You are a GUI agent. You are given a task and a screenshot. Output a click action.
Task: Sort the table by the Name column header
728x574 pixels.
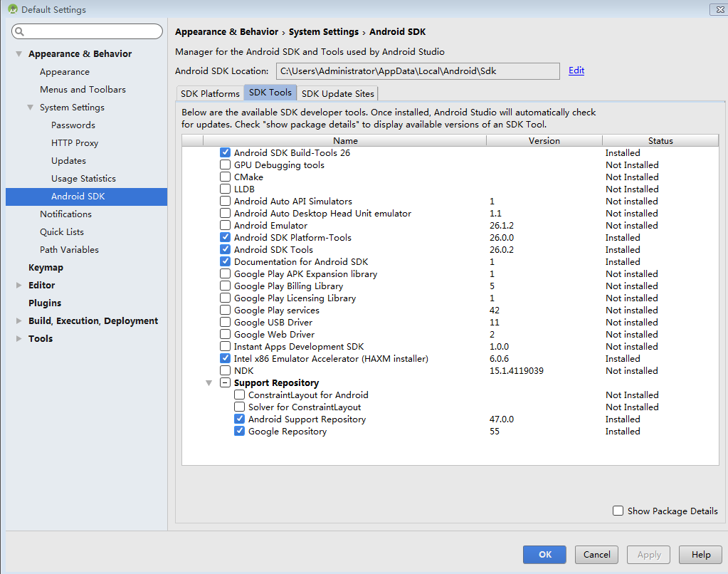[345, 140]
